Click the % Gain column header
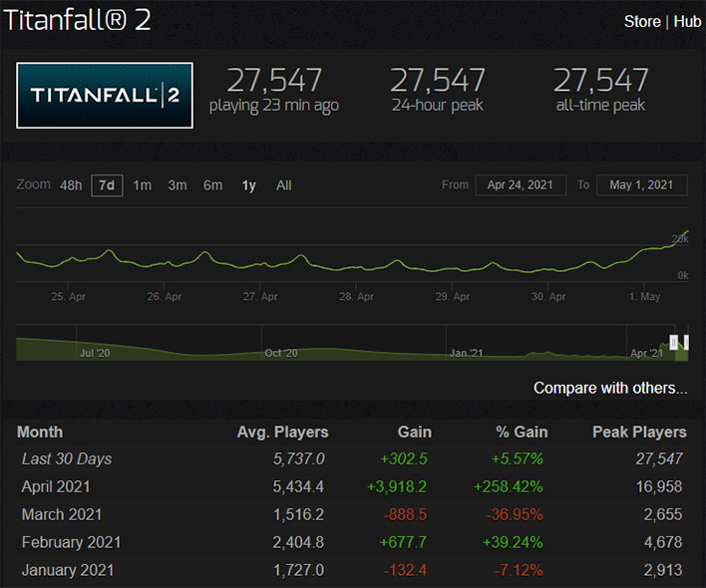The height and width of the screenshot is (588, 706). (x=522, y=432)
